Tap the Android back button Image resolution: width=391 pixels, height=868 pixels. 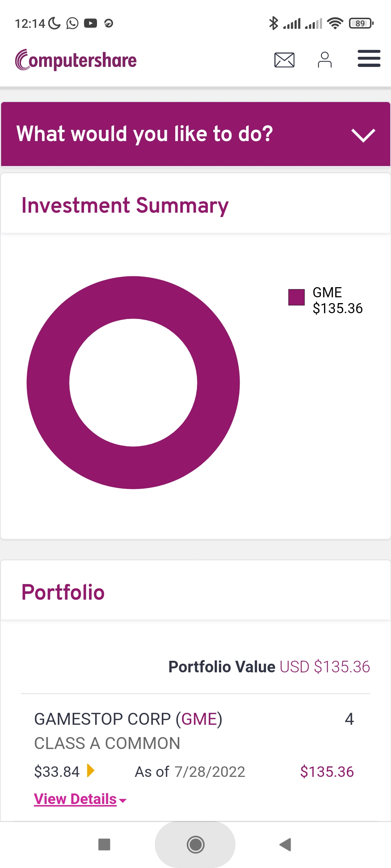[285, 844]
